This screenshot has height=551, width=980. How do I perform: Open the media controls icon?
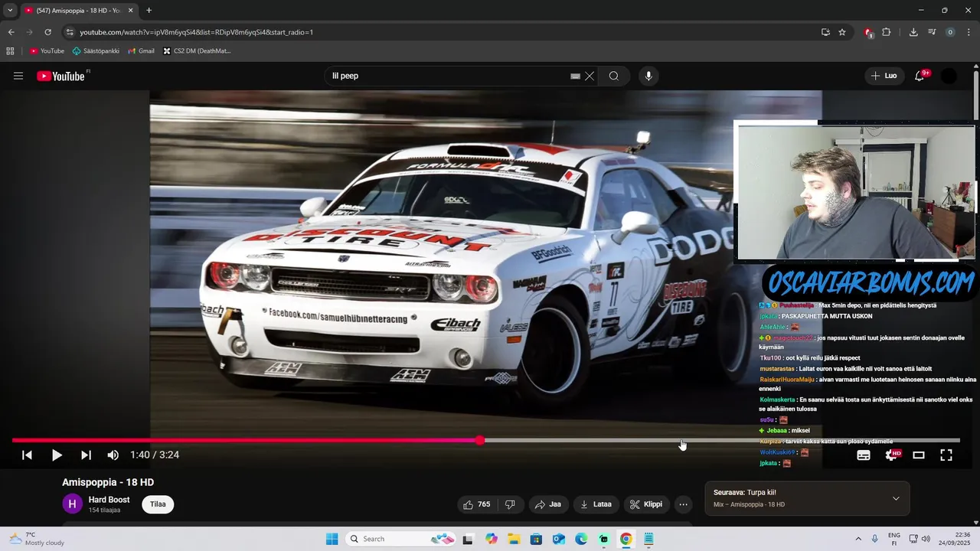[x=932, y=32]
